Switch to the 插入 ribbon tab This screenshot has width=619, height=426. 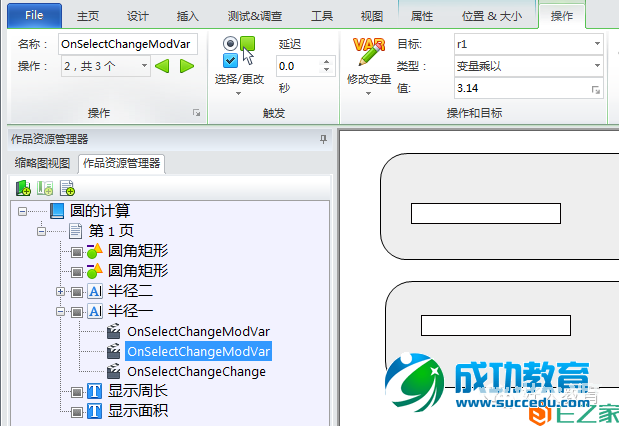[x=188, y=16]
